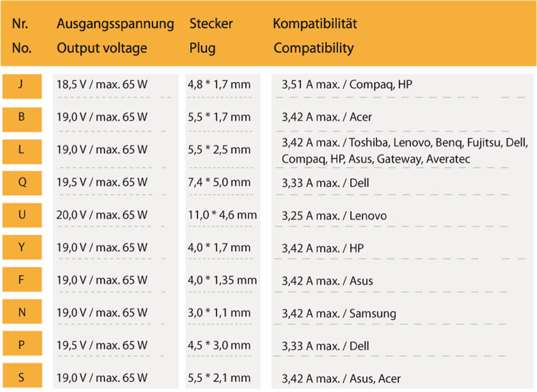Image resolution: width=537 pixels, height=392 pixels.
Task: Select the orange Q row label
Action: (x=22, y=183)
